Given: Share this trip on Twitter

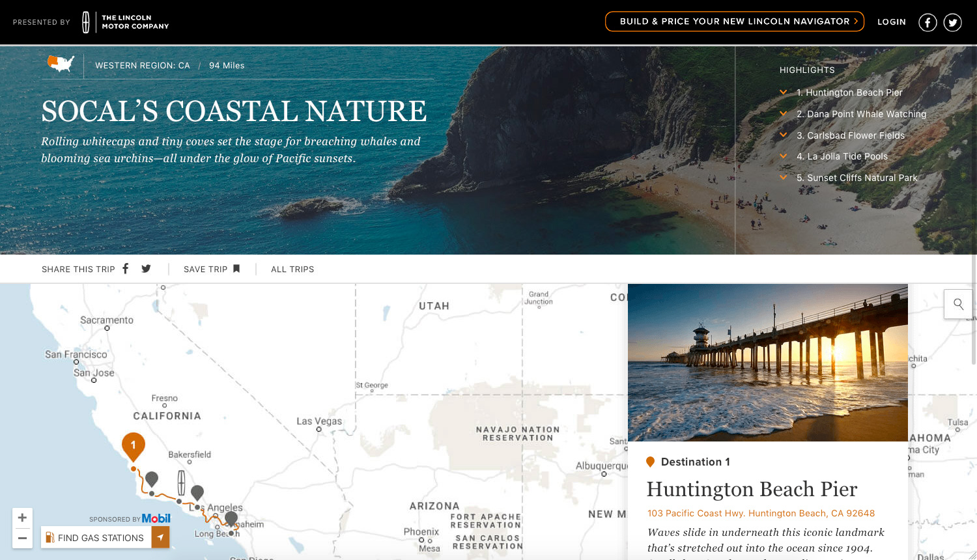Looking at the screenshot, I should [x=146, y=268].
